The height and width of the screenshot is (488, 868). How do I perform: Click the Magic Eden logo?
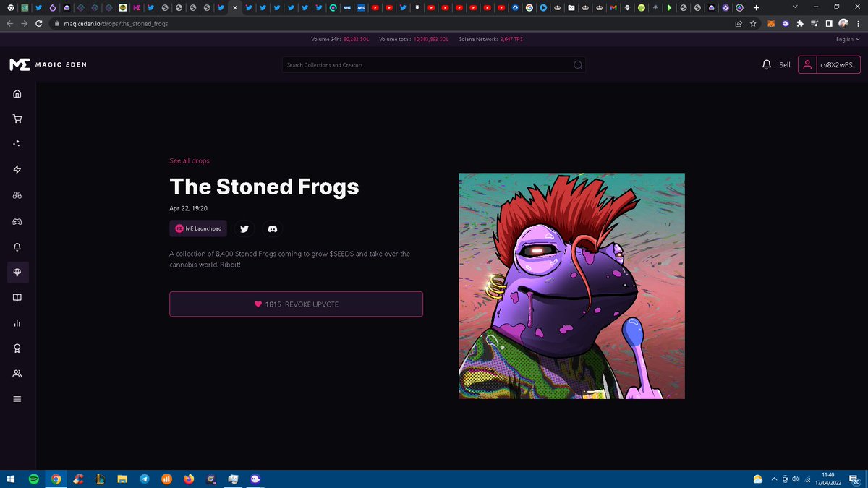tap(48, 65)
